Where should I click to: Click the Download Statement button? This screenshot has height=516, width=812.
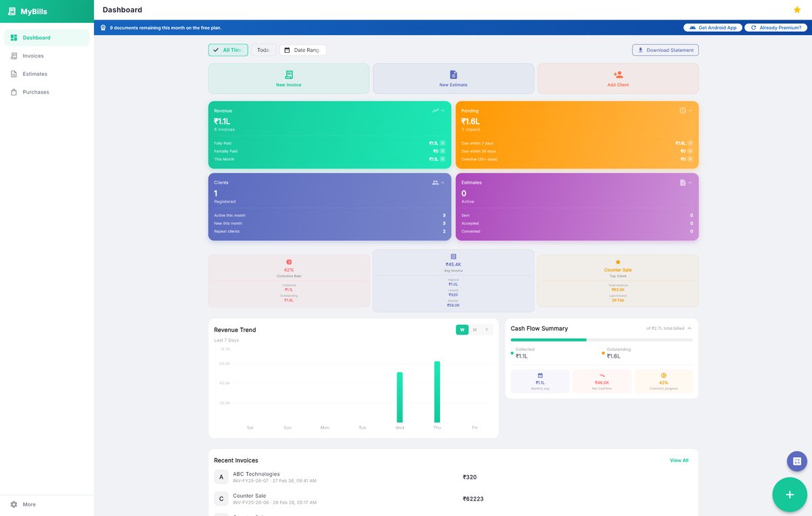click(665, 49)
